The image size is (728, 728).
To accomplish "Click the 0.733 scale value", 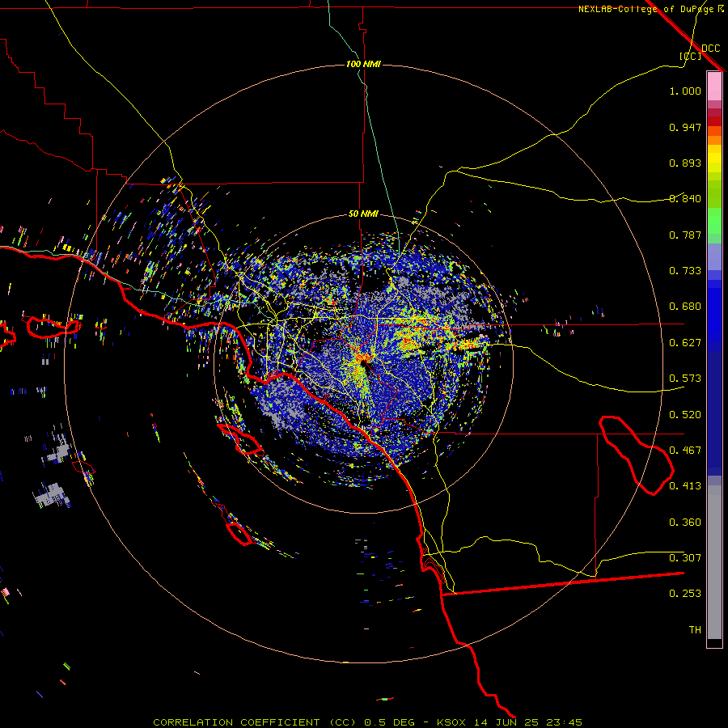I will [x=685, y=271].
